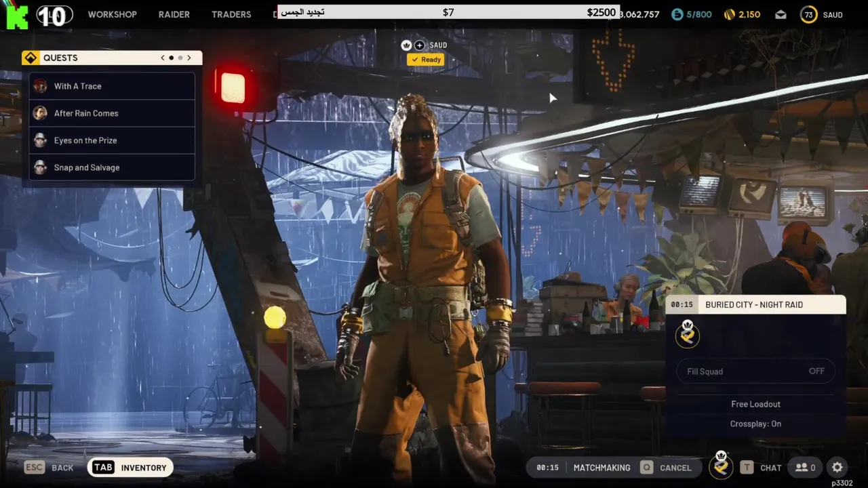Click the level 73 profile badge
The image size is (868, 488).
tap(809, 14)
